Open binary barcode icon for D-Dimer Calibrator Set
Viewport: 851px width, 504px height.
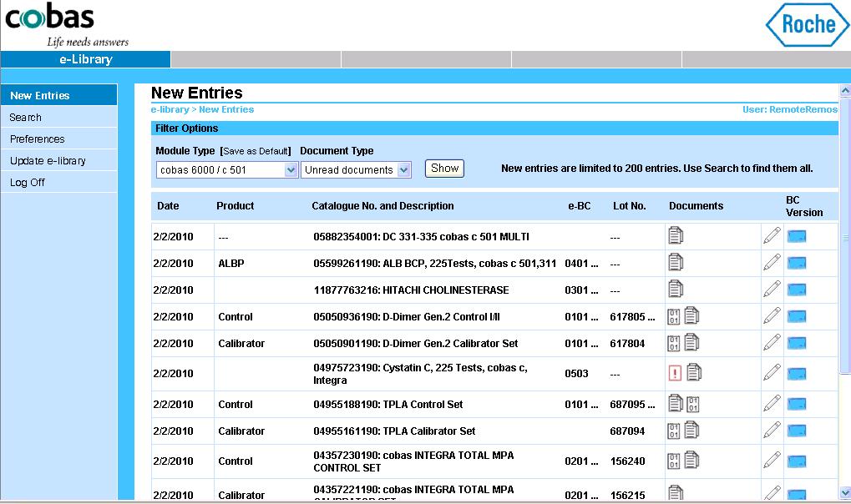(673, 344)
